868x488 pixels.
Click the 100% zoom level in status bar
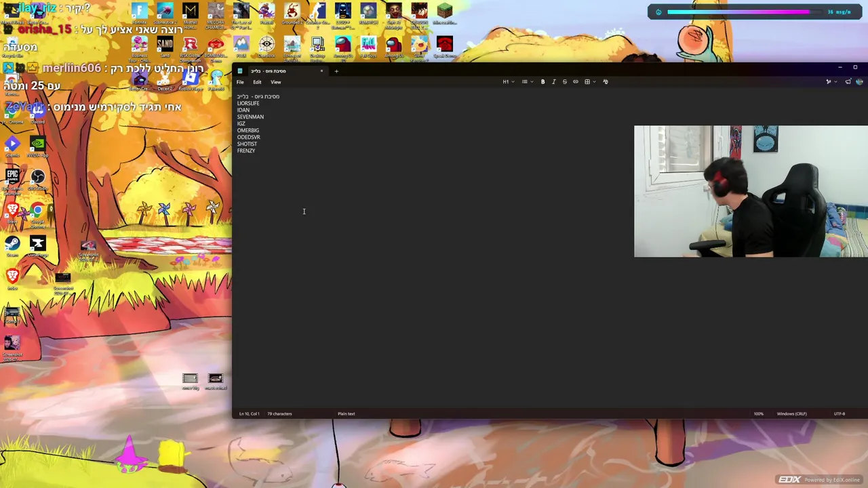758,413
